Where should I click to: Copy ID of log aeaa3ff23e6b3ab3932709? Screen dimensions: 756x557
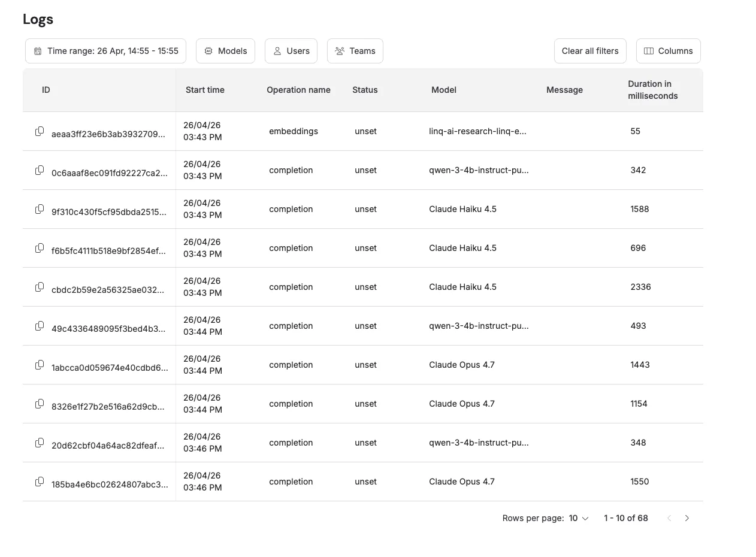pyautogui.click(x=40, y=131)
